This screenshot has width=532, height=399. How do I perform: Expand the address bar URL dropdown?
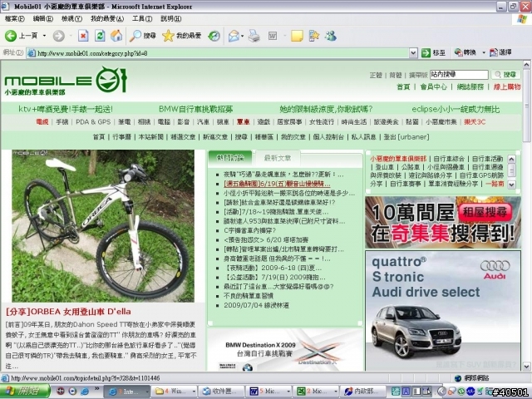pyautogui.click(x=413, y=53)
